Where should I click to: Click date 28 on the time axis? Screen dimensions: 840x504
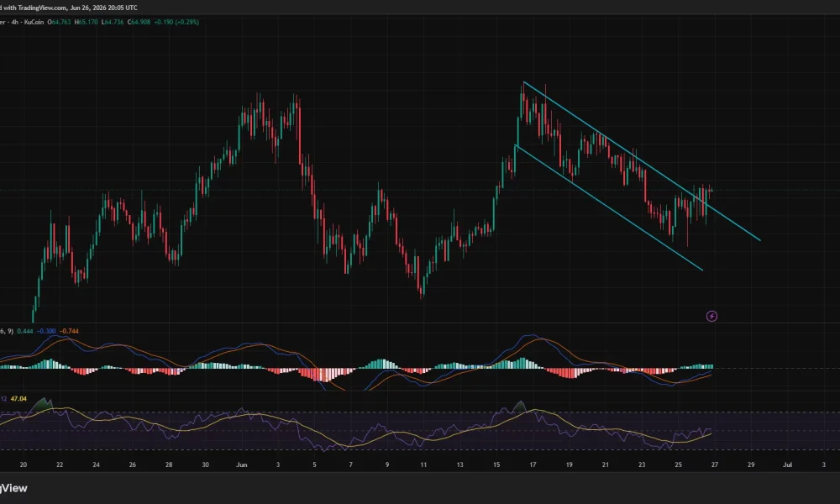point(169,465)
